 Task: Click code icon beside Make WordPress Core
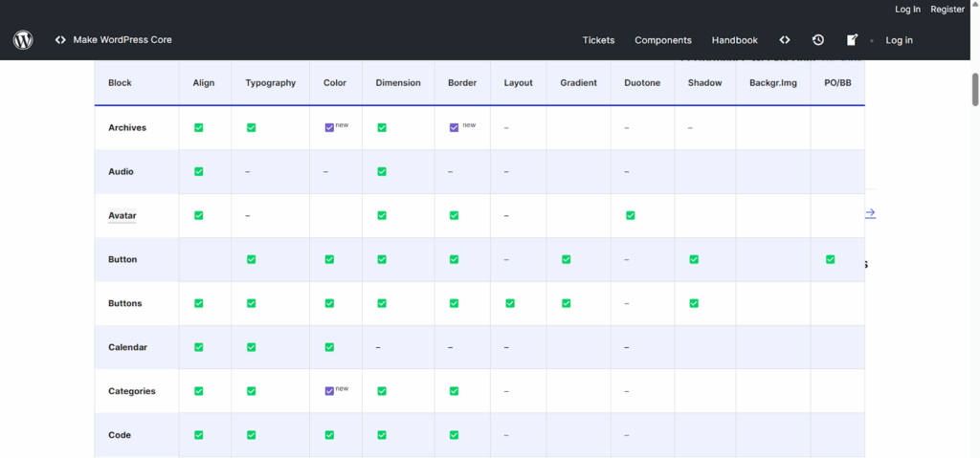(60, 40)
